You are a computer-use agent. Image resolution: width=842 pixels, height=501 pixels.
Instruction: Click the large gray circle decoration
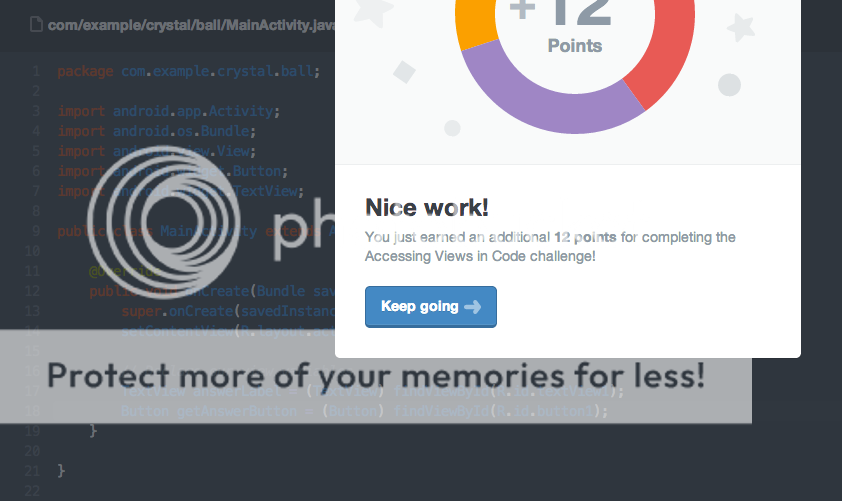pos(729,85)
